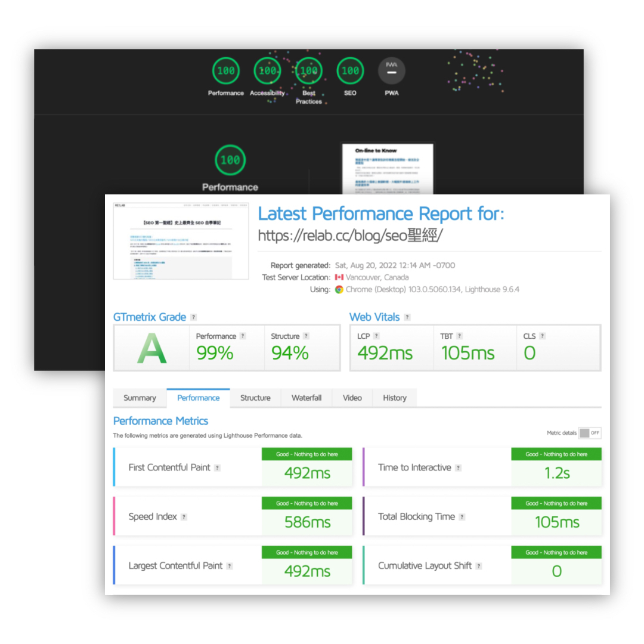Click the Speed Index help icon
The image size is (644, 644).
[x=184, y=517]
